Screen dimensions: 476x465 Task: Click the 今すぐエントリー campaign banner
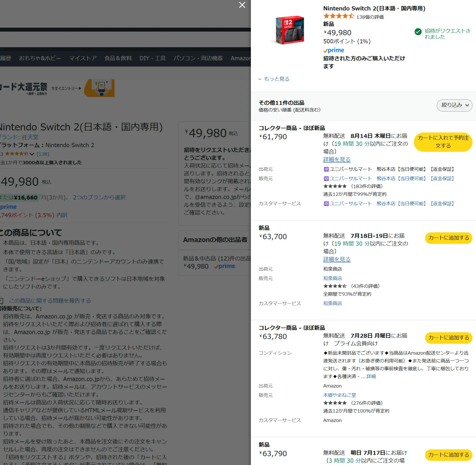pyautogui.click(x=57, y=88)
